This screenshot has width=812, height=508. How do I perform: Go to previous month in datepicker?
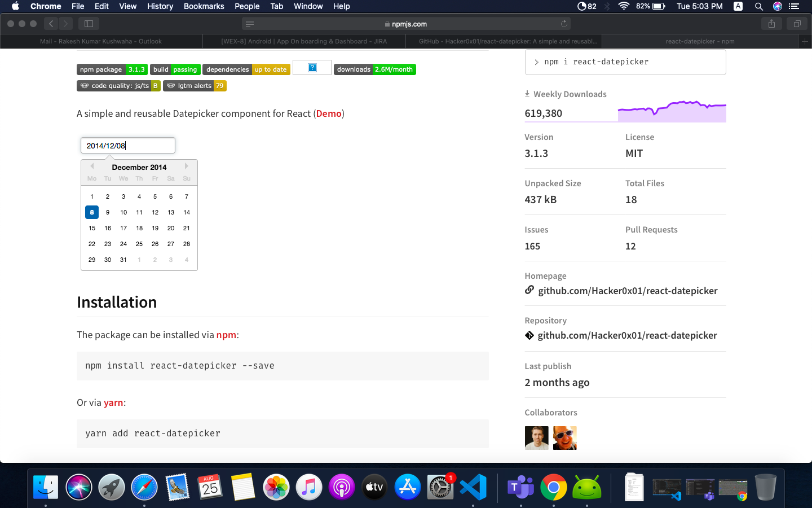coord(92,166)
